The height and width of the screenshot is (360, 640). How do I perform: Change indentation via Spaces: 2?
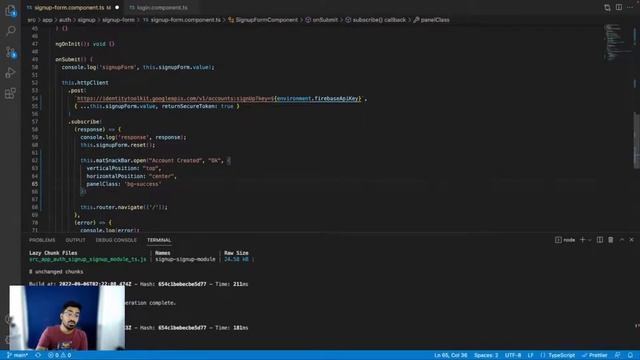click(x=486, y=355)
